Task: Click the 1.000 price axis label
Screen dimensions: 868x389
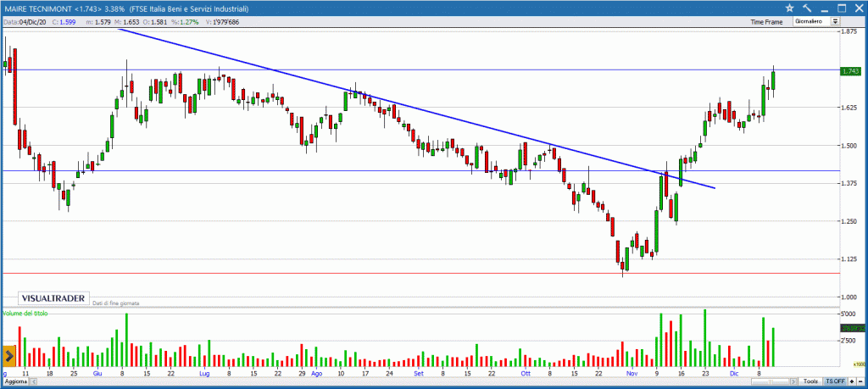Action: 849,297
